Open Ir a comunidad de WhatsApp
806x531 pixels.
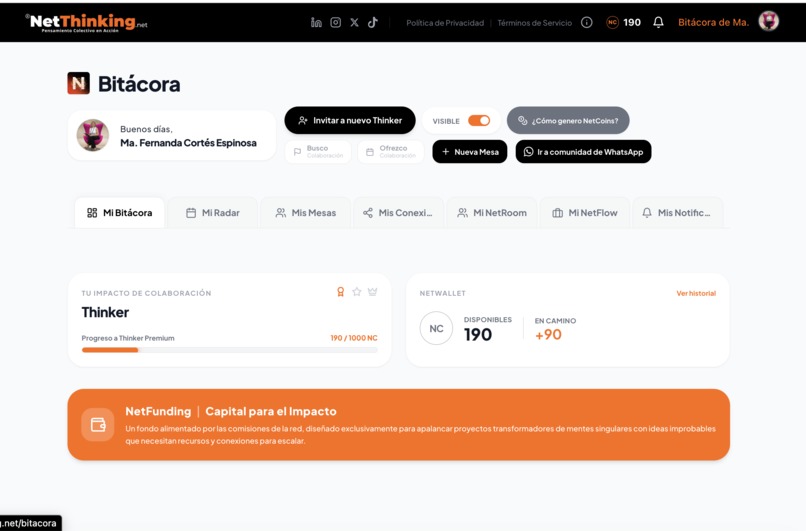coord(583,152)
